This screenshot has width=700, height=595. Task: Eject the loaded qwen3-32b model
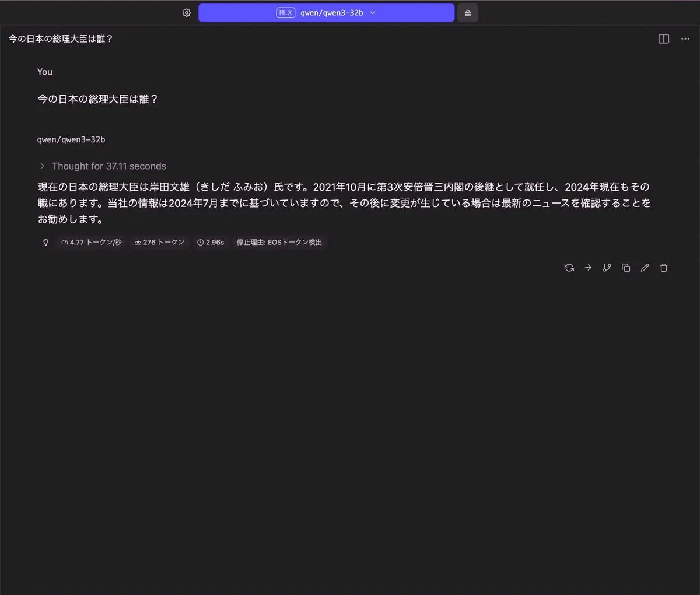tap(468, 13)
